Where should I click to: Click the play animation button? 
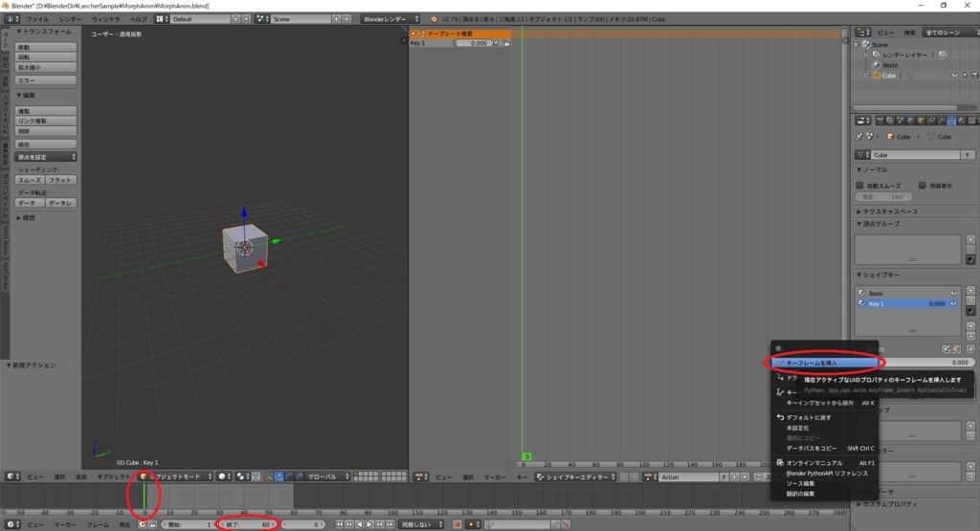(369, 524)
